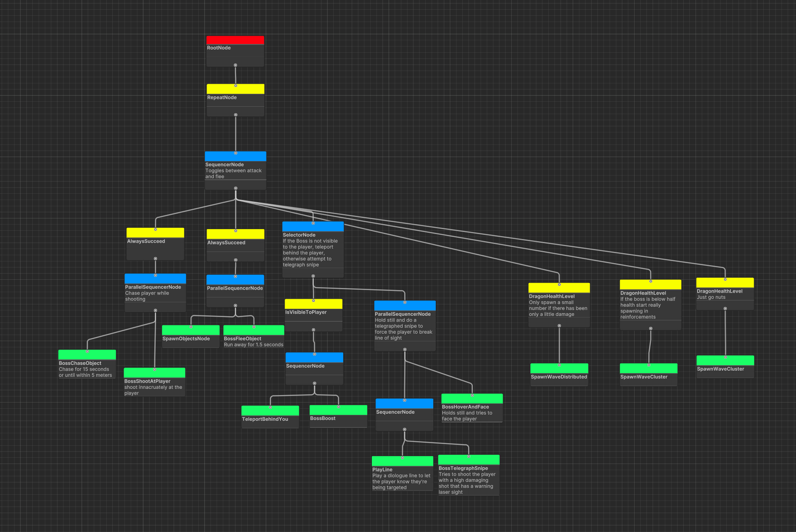This screenshot has height=532, width=796.
Task: Select the BossBoost node
Action: 338,418
